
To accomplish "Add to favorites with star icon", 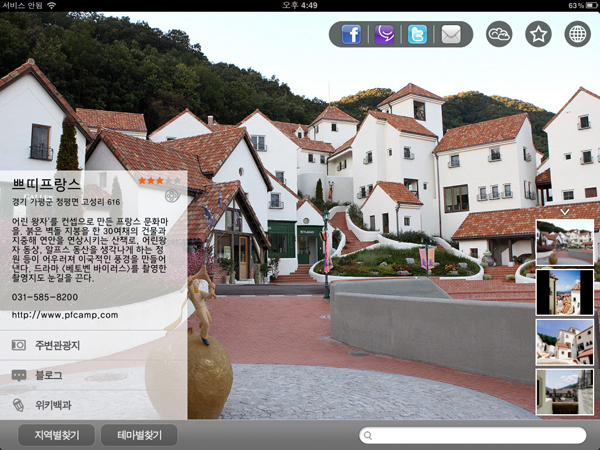I will pyautogui.click(x=538, y=35).
